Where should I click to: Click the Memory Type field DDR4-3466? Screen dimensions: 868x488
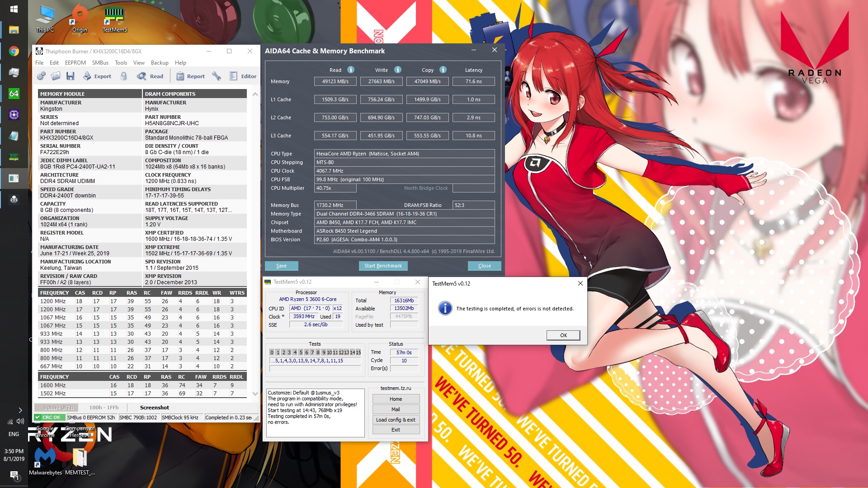tap(404, 214)
